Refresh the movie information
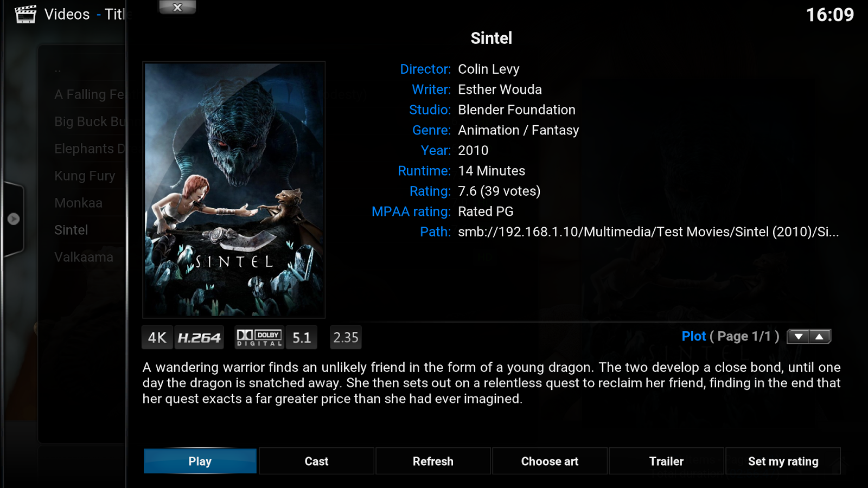 433,461
